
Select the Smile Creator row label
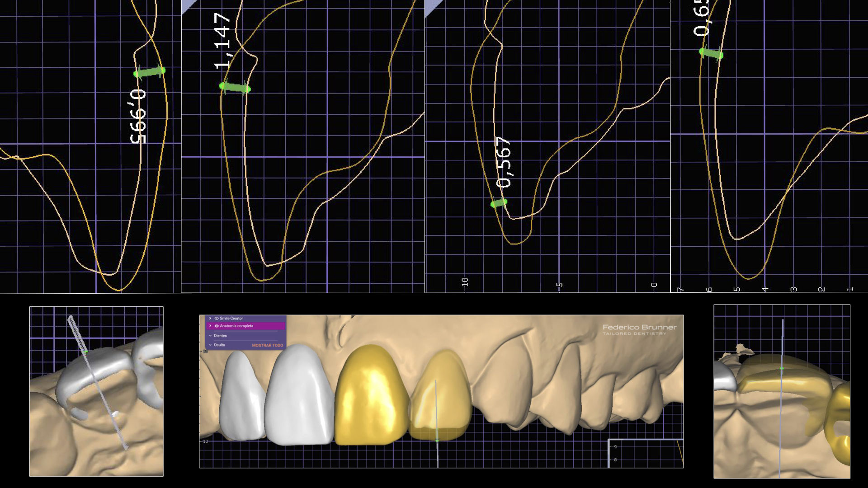pyautogui.click(x=231, y=319)
